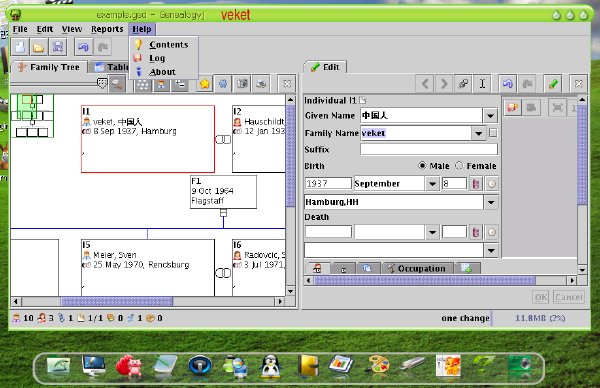Select the Female radio button

click(x=459, y=166)
